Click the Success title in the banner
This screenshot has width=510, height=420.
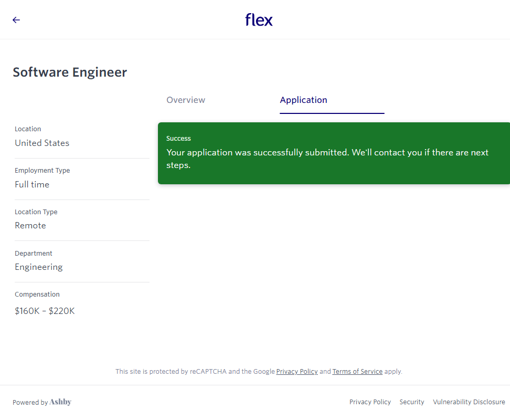click(178, 139)
